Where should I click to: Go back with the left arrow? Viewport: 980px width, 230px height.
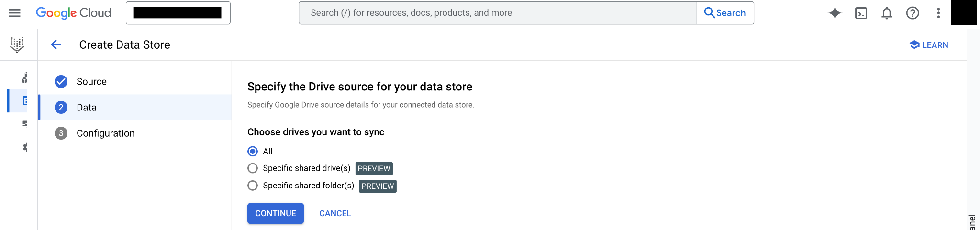[56, 44]
